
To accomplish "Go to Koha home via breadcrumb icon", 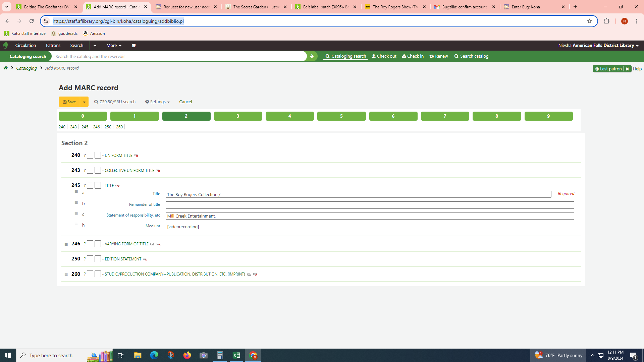I will 6,68.
